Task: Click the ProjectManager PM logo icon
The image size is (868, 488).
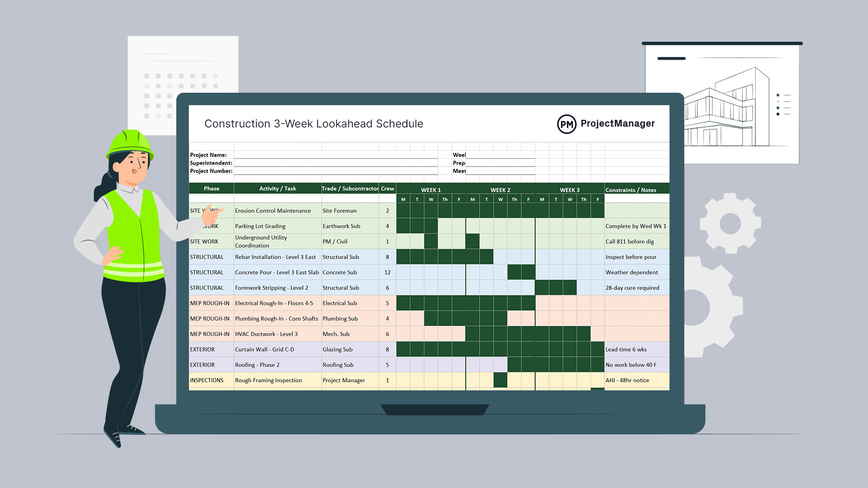Action: [566, 124]
